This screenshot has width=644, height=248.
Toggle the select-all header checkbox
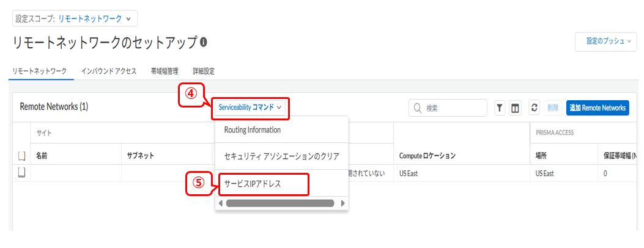[x=22, y=156]
